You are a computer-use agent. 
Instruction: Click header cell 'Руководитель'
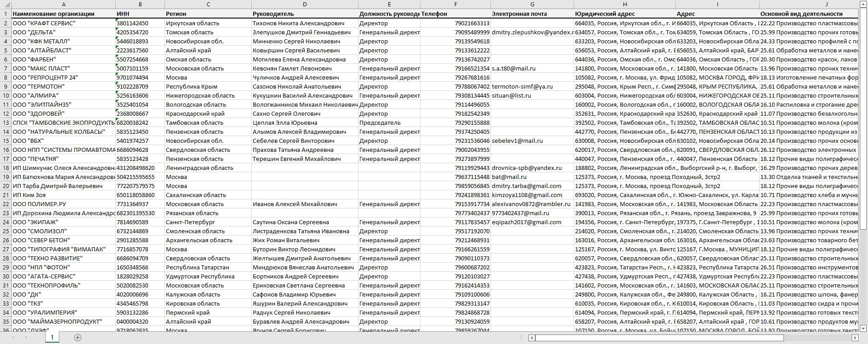[x=305, y=14]
